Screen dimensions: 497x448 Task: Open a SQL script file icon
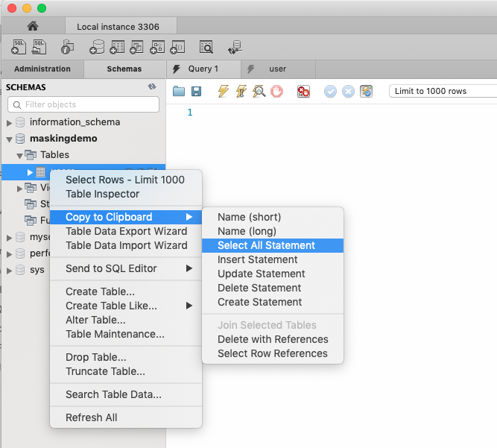pos(39,47)
